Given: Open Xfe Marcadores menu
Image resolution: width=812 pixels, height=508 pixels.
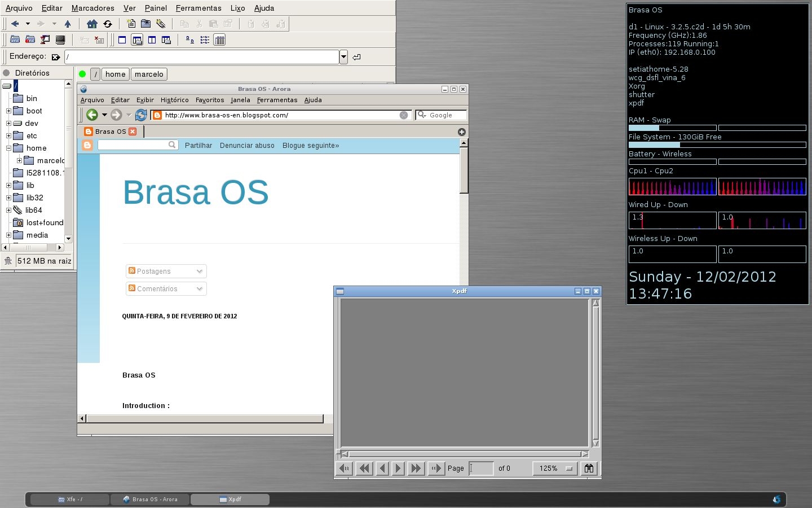Looking at the screenshot, I should 93,8.
